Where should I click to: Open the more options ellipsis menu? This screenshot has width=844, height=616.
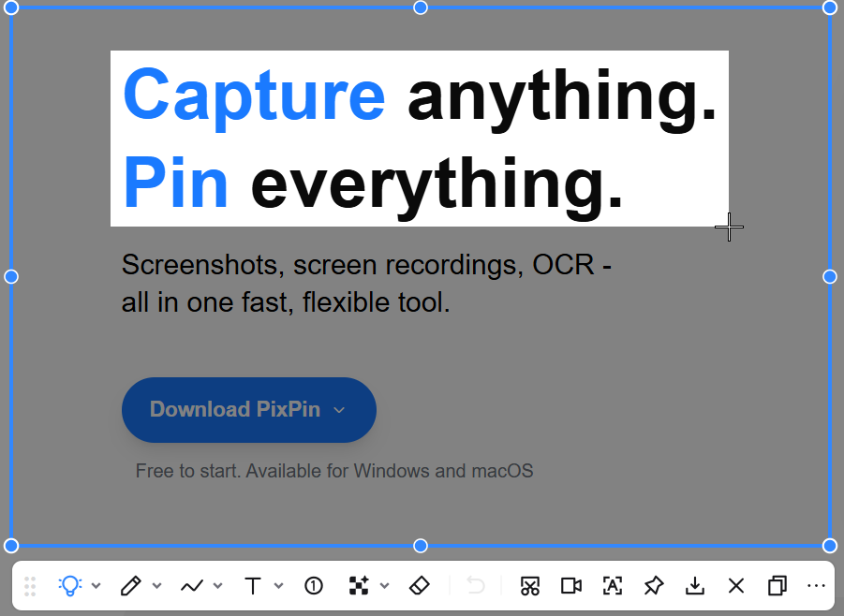[817, 585]
